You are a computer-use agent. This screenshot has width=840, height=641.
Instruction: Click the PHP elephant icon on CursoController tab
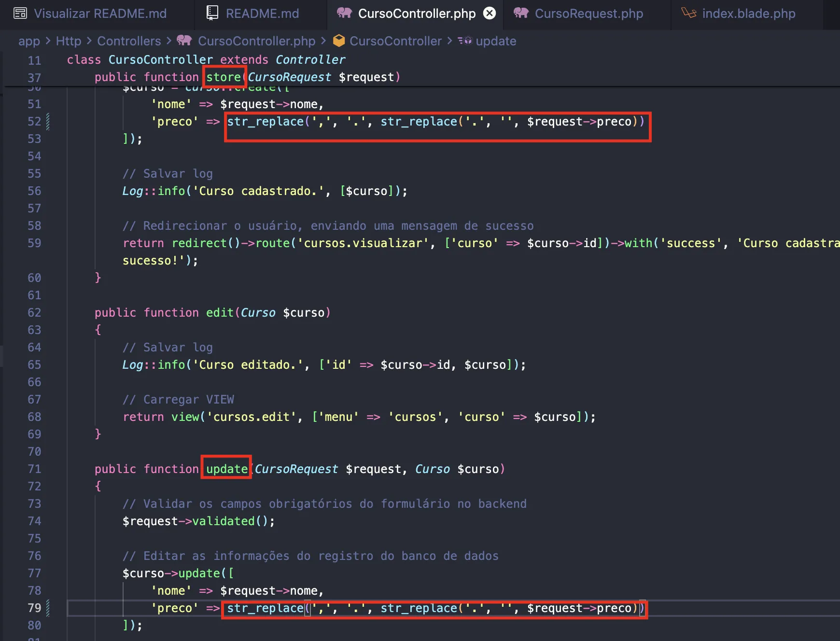click(344, 13)
